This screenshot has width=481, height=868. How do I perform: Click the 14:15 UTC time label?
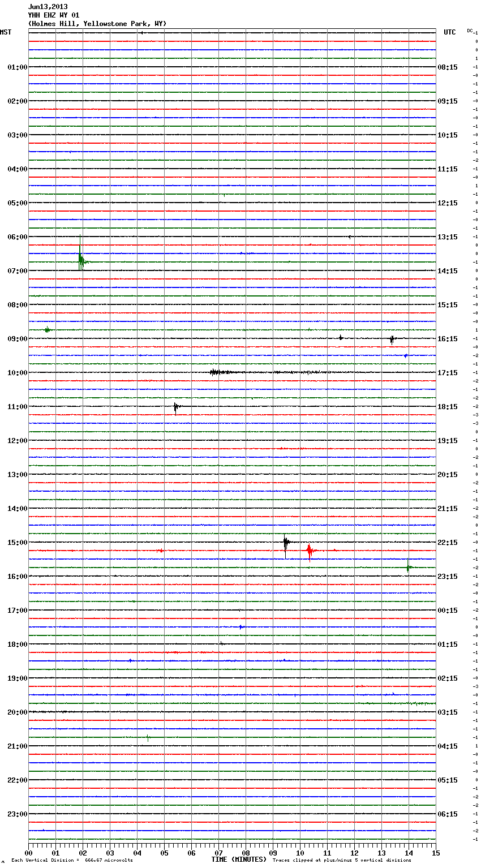pyautogui.click(x=448, y=271)
